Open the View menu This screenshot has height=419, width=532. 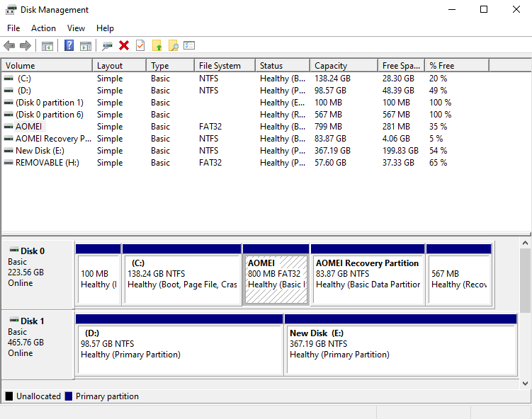point(76,28)
